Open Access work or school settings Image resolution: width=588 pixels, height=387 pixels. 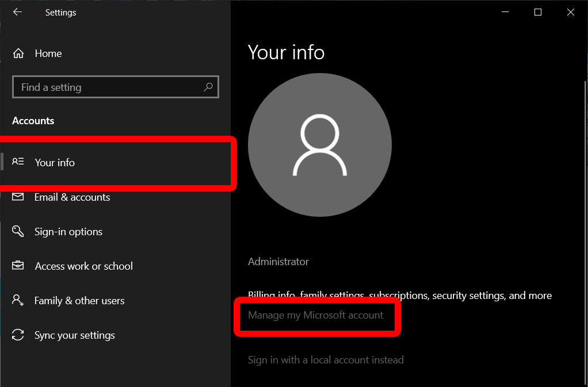[x=85, y=266]
